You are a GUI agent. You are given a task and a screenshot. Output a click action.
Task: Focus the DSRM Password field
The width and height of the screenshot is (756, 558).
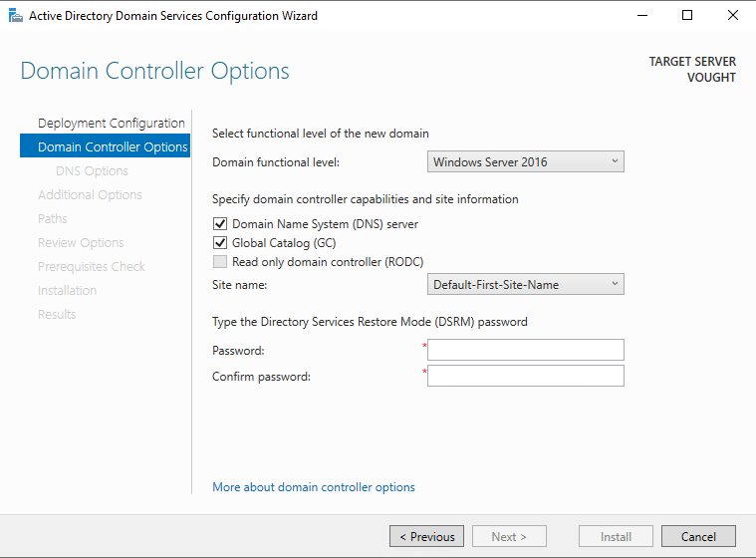[x=526, y=350]
